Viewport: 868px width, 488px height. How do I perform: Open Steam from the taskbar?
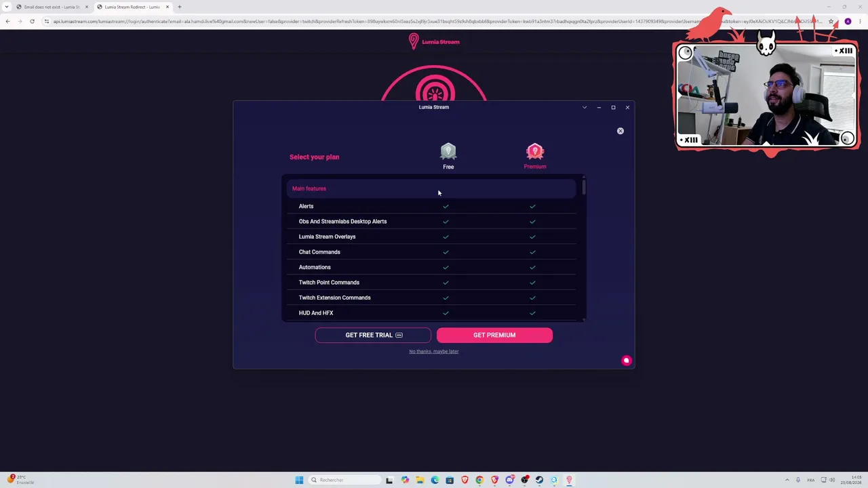click(539, 480)
